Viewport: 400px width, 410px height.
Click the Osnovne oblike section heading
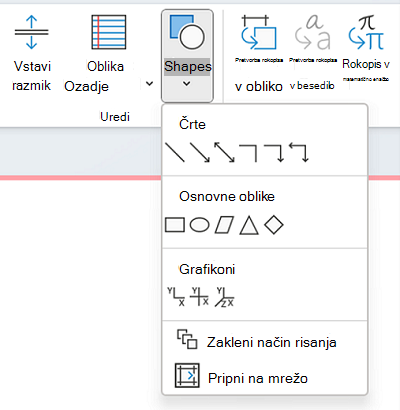pyautogui.click(x=227, y=196)
